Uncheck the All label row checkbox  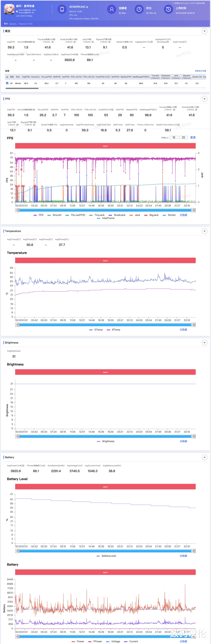coord(7,83)
